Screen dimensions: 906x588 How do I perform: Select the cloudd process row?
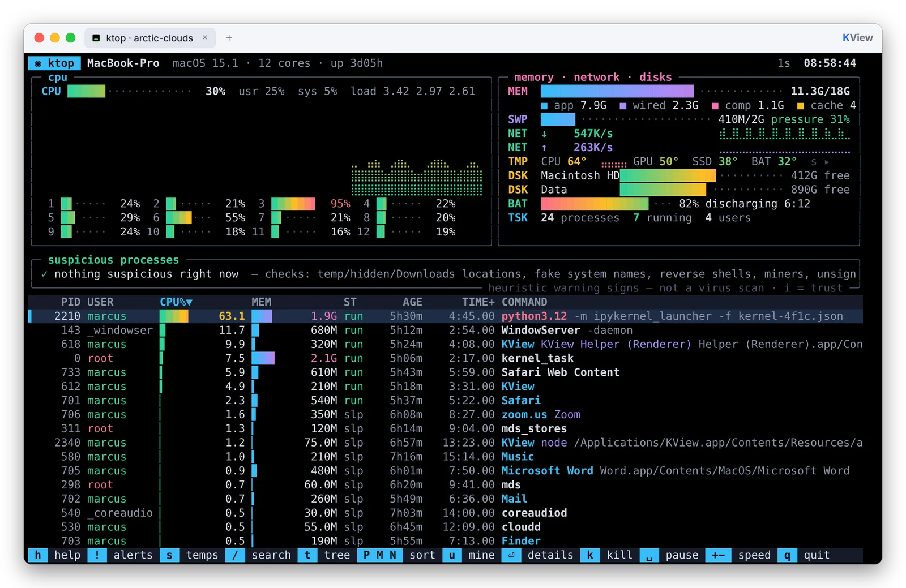446,527
